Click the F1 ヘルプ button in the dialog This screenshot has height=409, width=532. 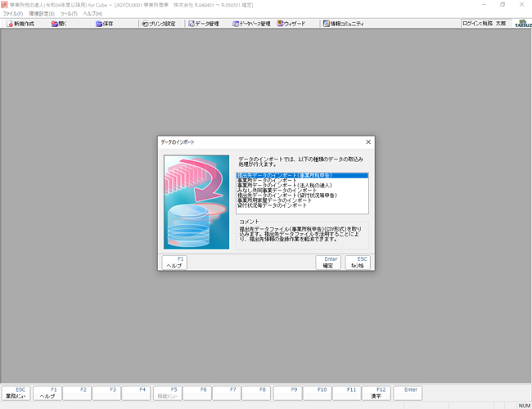174,263
